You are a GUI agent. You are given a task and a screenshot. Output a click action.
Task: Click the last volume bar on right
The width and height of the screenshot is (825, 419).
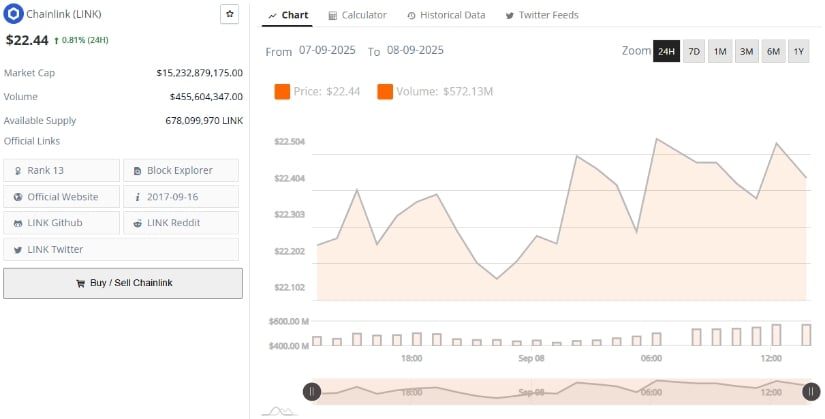806,335
